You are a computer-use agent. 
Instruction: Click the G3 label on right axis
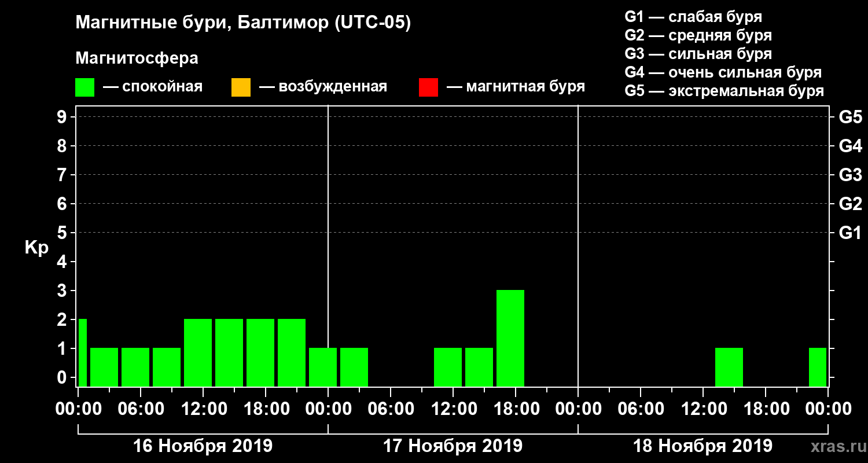(x=850, y=175)
